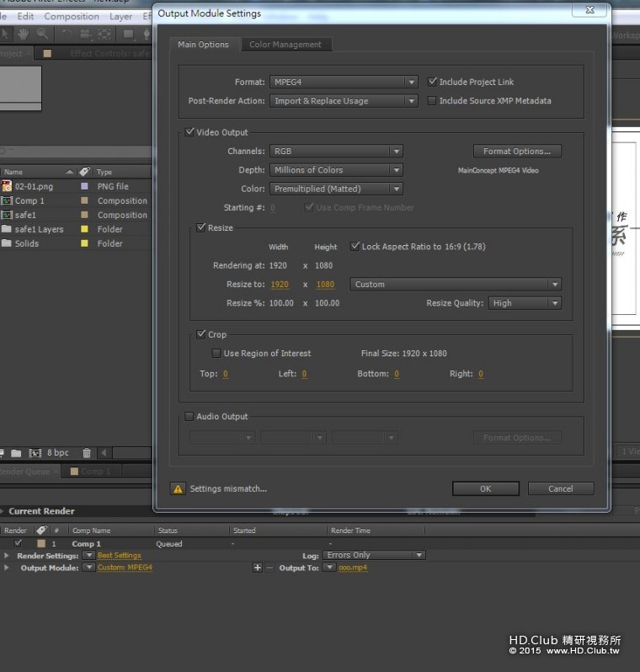Image resolution: width=640 pixels, height=672 pixels.
Task: Click the plus icon to add output module
Action: click(x=258, y=568)
